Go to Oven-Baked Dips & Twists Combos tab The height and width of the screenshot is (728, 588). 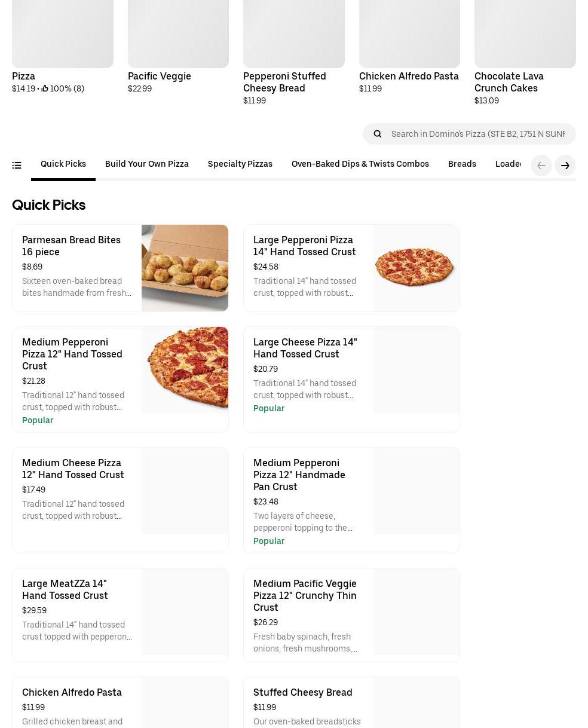point(360,164)
